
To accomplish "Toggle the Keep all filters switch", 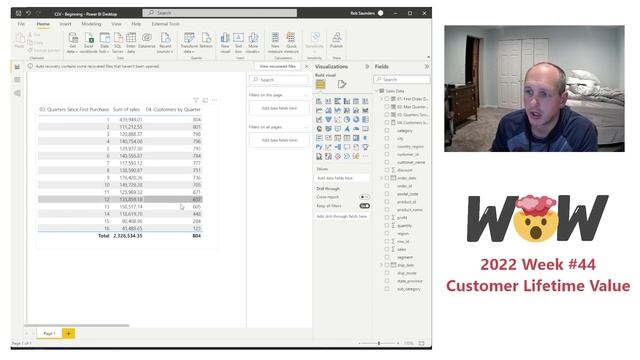I will click(364, 206).
